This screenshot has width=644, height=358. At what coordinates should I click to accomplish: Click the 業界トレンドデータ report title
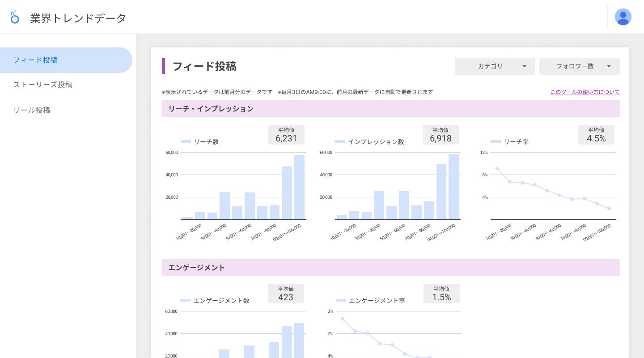pyautogui.click(x=78, y=18)
